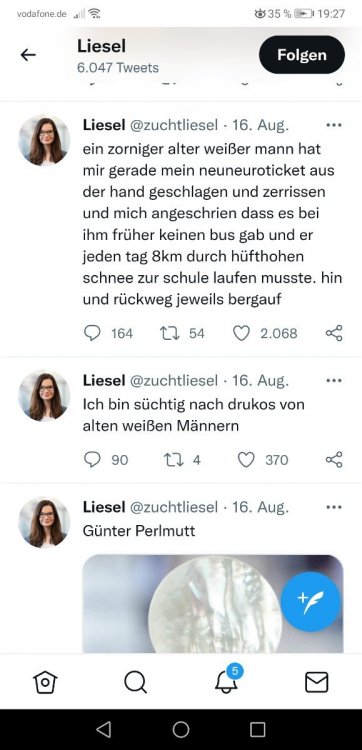
Task: Open the three-dot menu on the Günter Perlmutt tweet
Action: coord(334,507)
